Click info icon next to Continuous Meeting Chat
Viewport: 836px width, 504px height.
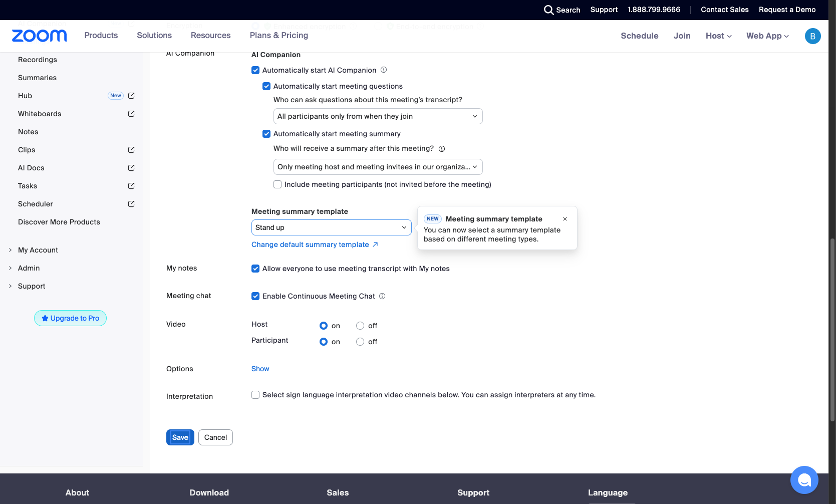(382, 296)
